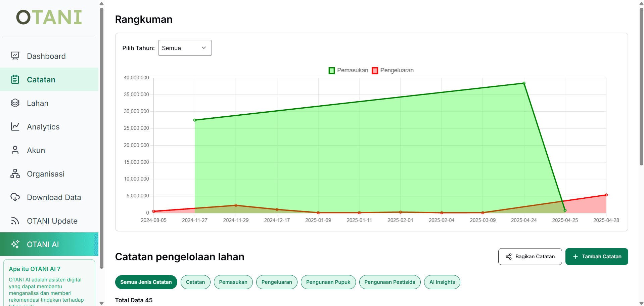This screenshot has width=644, height=306.
Task: Click the Akun user icon
Action: 15,150
